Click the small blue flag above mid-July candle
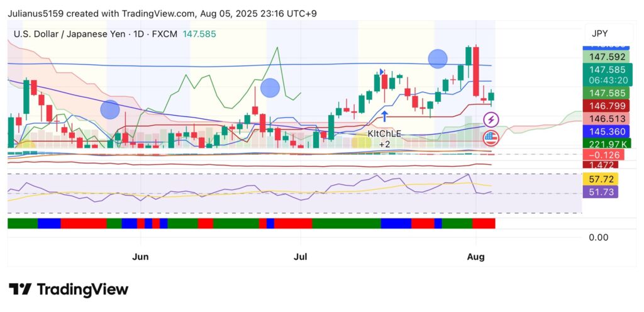Image resolution: width=644 pixels, height=312 pixels. 382,72
